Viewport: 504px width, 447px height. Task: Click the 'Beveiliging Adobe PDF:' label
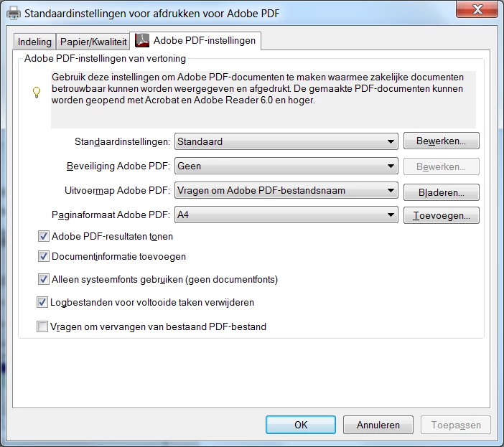click(118, 166)
